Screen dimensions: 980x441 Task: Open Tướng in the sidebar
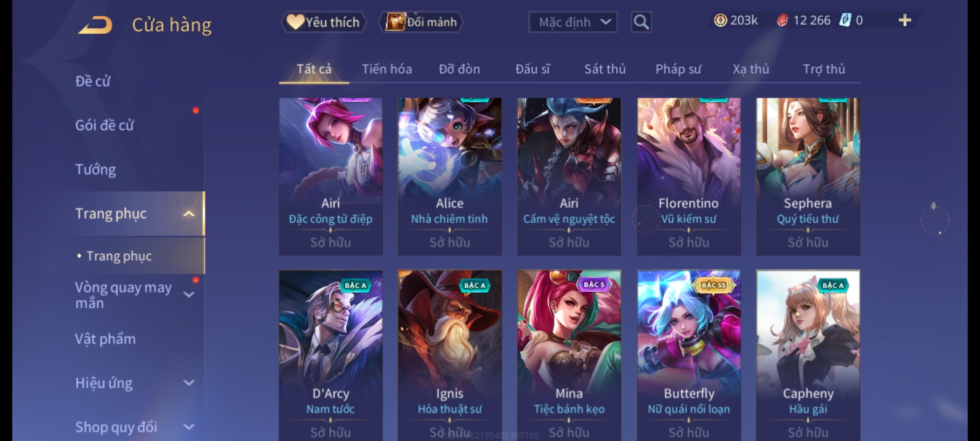point(96,169)
